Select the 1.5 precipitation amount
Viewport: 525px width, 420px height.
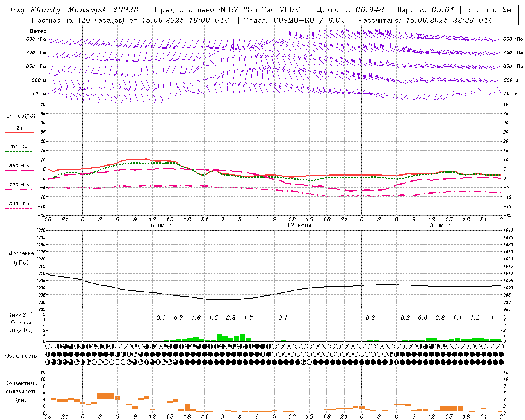tap(213, 317)
